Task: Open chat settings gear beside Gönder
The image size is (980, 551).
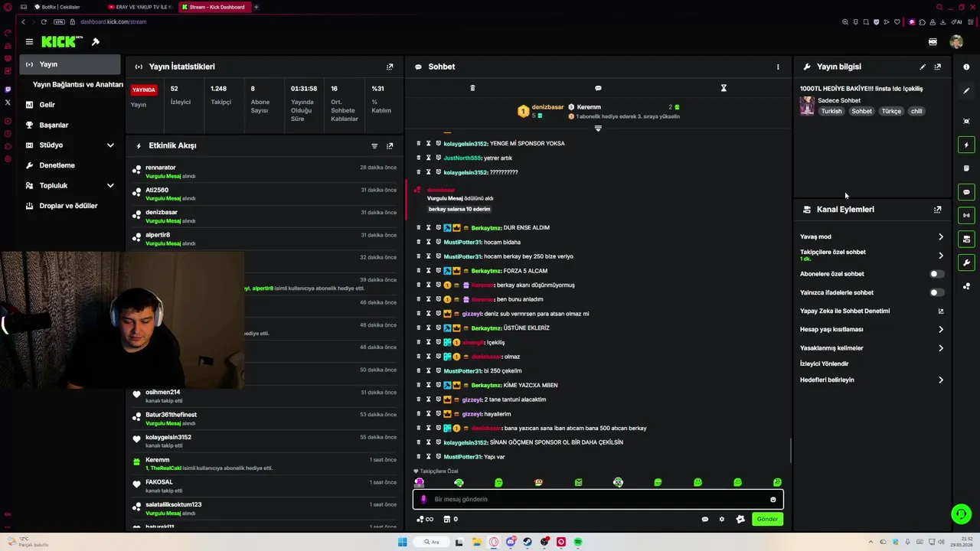Action: click(x=721, y=520)
